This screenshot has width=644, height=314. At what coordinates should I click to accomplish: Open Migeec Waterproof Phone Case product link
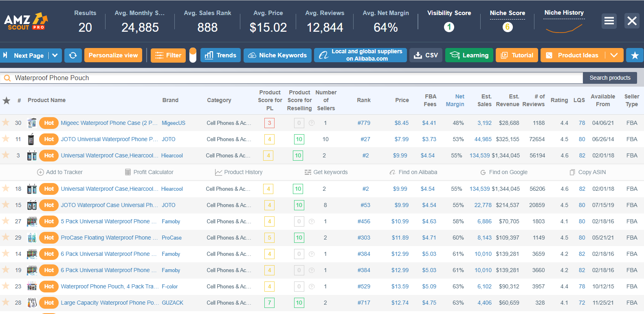click(109, 123)
